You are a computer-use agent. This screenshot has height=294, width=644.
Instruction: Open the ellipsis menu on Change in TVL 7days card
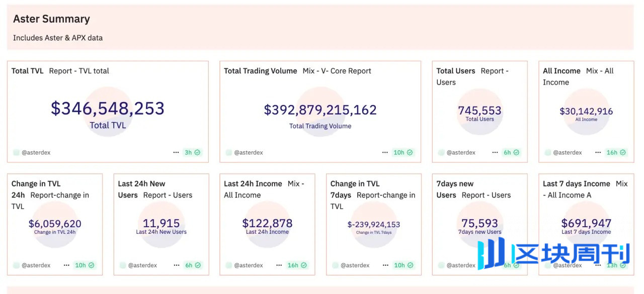click(x=386, y=265)
